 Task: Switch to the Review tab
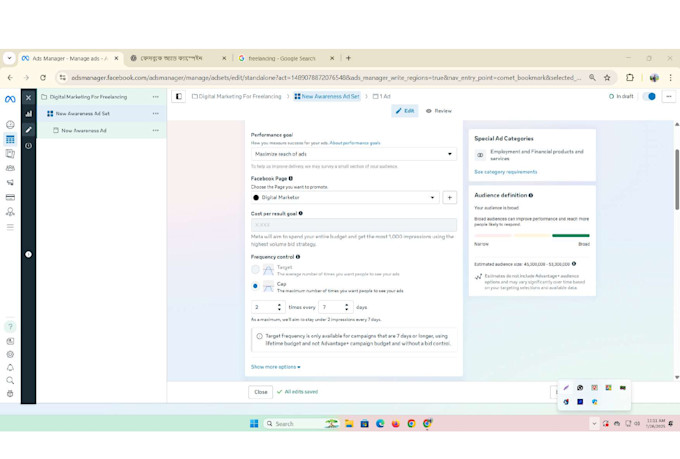[x=438, y=111]
